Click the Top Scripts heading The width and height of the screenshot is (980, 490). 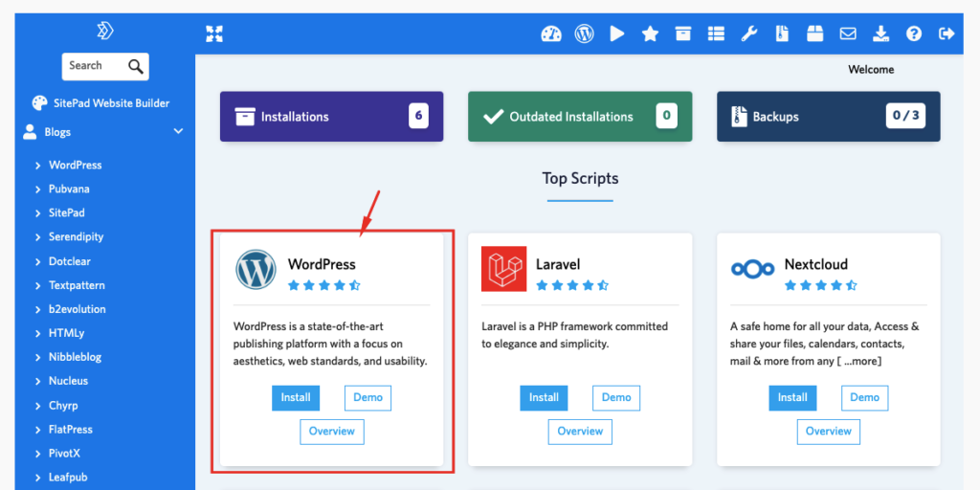(580, 179)
